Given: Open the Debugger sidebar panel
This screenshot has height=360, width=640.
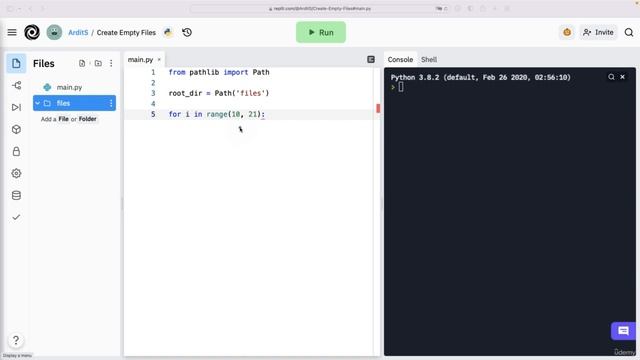Looking at the screenshot, I should tap(16, 107).
